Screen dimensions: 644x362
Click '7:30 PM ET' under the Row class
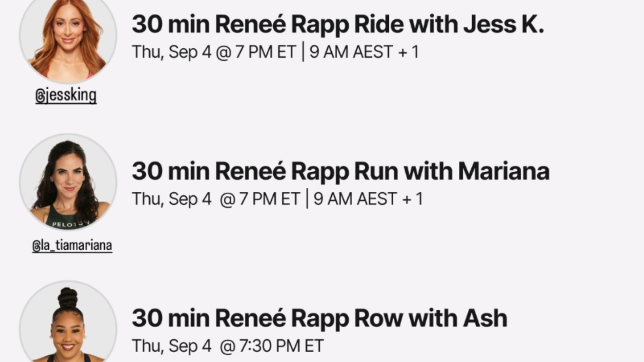pyautogui.click(x=281, y=346)
